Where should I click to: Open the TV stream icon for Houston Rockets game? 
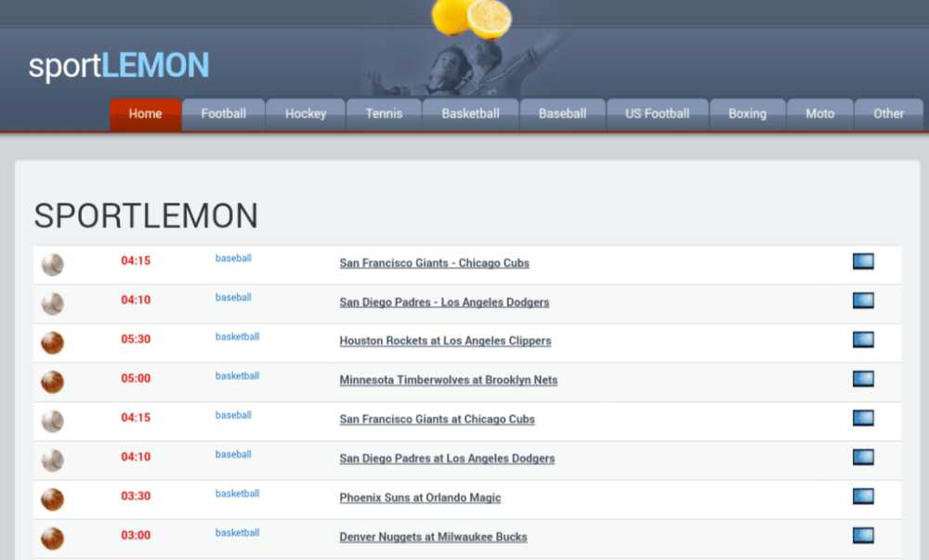[x=863, y=339]
